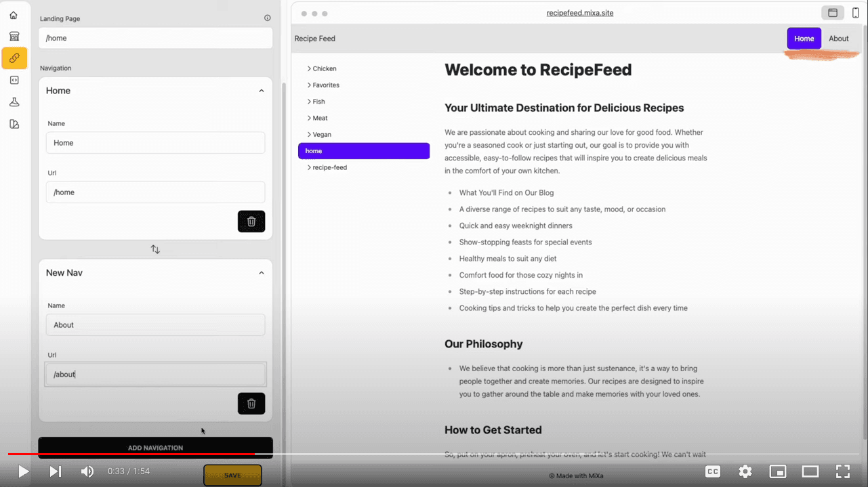Select the store icon in the sidebar

14,36
